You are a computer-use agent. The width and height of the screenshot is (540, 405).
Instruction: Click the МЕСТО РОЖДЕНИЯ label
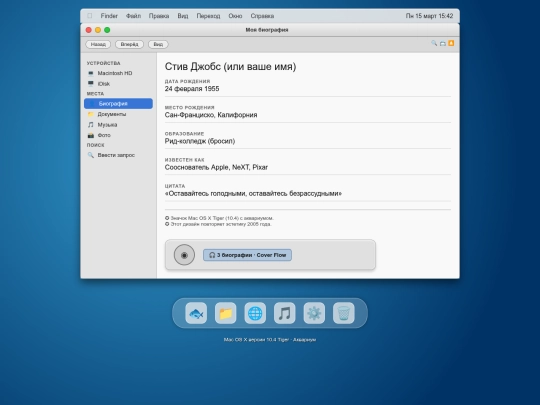click(x=189, y=107)
